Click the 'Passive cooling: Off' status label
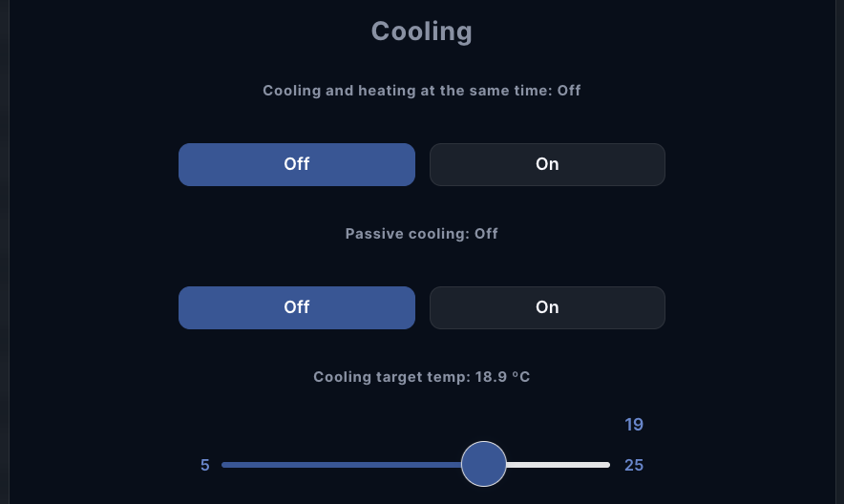This screenshot has height=504, width=844. pos(421,234)
